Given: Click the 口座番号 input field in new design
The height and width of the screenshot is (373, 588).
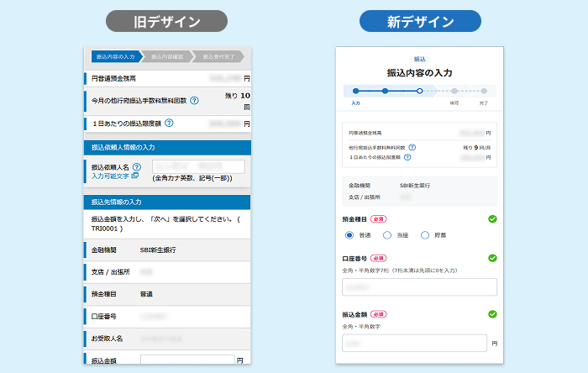Looking at the screenshot, I should click(420, 287).
